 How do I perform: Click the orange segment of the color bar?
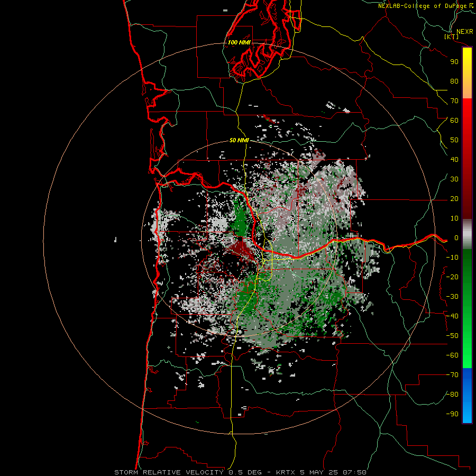coord(467,88)
